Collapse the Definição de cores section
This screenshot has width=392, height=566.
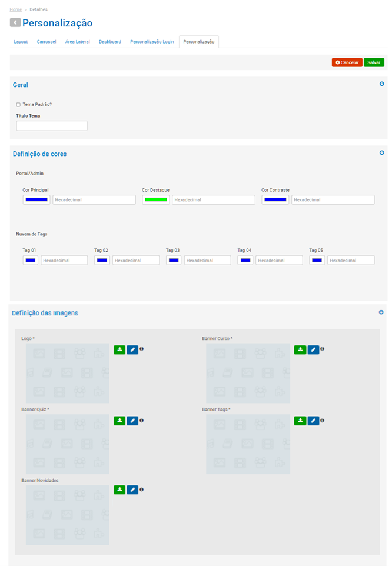(x=381, y=153)
